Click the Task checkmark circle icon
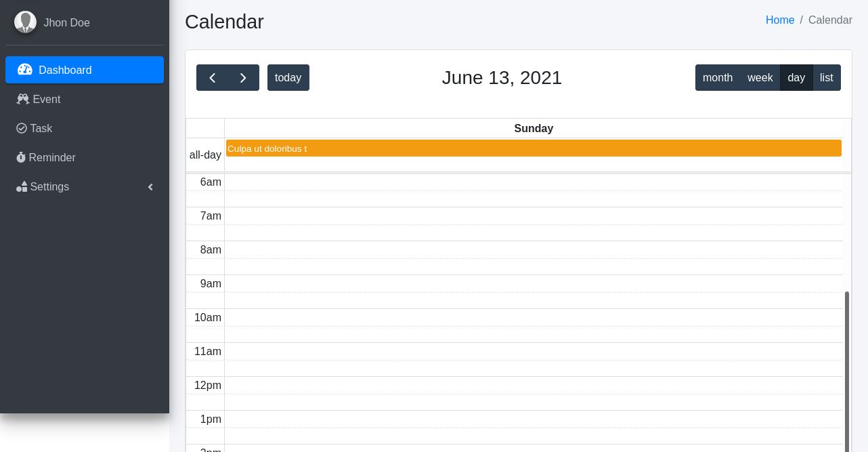This screenshot has height=452, width=868. click(22, 128)
